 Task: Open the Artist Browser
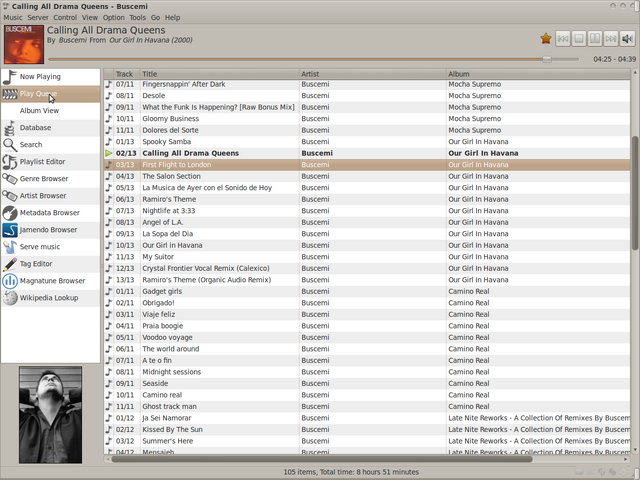coord(51,196)
